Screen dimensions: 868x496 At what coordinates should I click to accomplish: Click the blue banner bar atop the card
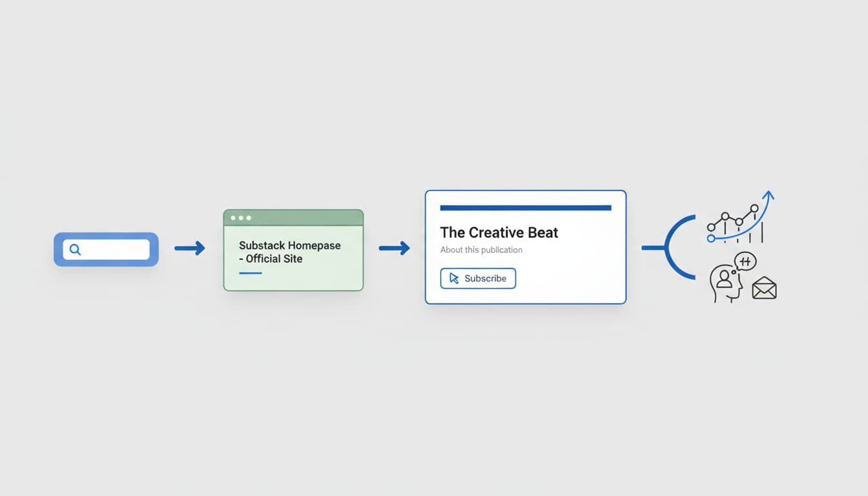525,208
